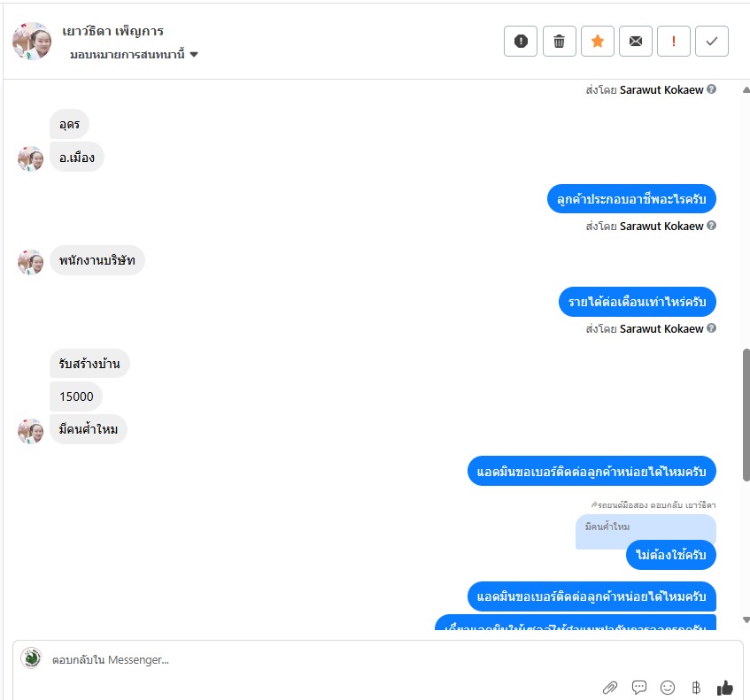Click the quoted reply มีคนค้ำใหม bubble
The height and width of the screenshot is (700, 750).
coord(646,527)
